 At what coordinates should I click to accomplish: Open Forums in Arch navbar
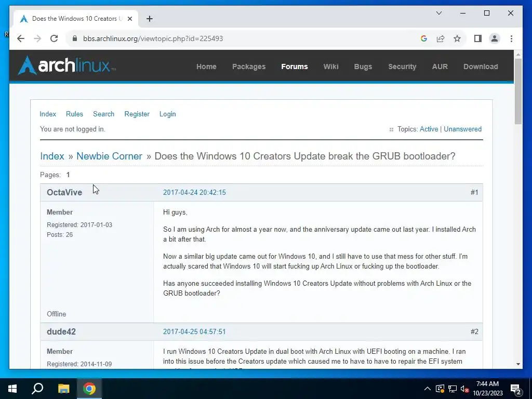tap(295, 66)
